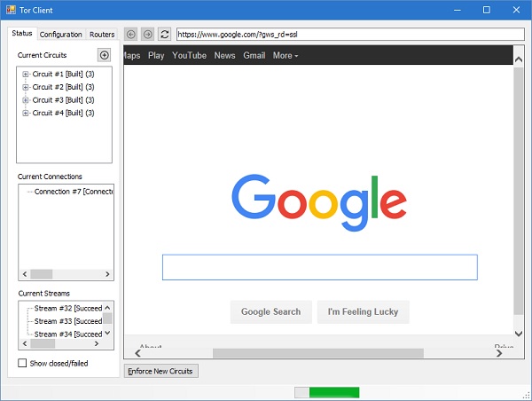Open Gmail in the Google navigation bar
Viewport: 532px width, 401px height.
coord(254,55)
